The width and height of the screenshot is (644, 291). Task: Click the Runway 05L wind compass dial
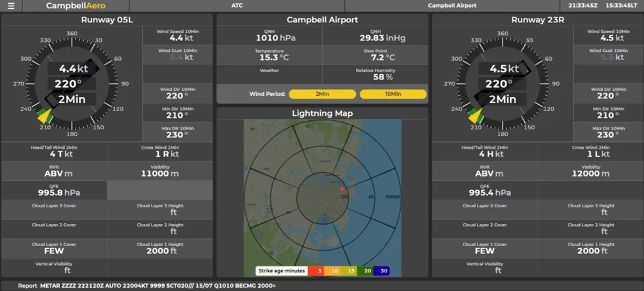pos(72,83)
